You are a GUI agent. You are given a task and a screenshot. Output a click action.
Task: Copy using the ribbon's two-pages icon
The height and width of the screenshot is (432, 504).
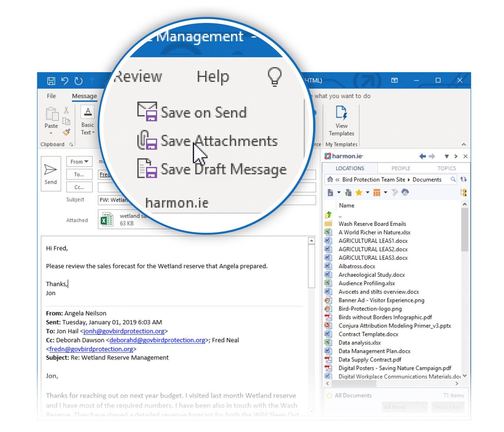point(66,121)
